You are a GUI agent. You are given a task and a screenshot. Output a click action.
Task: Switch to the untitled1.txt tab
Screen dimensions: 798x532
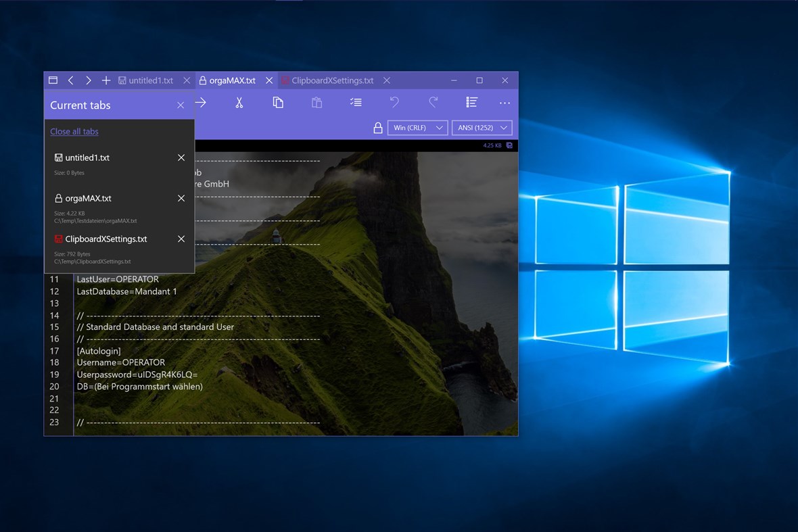(150, 80)
